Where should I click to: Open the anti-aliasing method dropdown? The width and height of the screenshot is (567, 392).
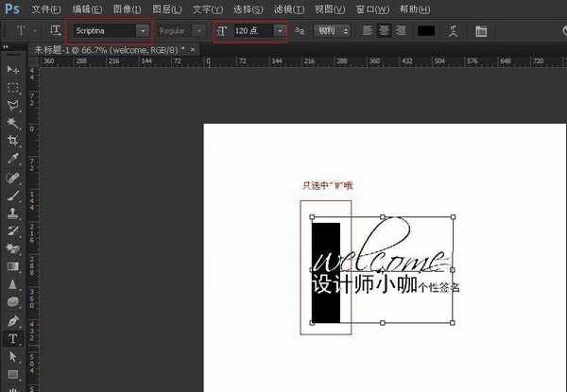(x=332, y=31)
